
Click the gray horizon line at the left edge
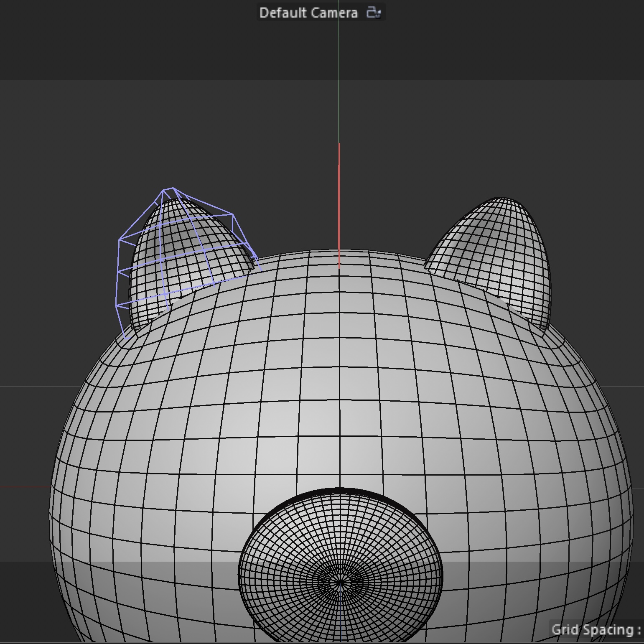click(21, 387)
